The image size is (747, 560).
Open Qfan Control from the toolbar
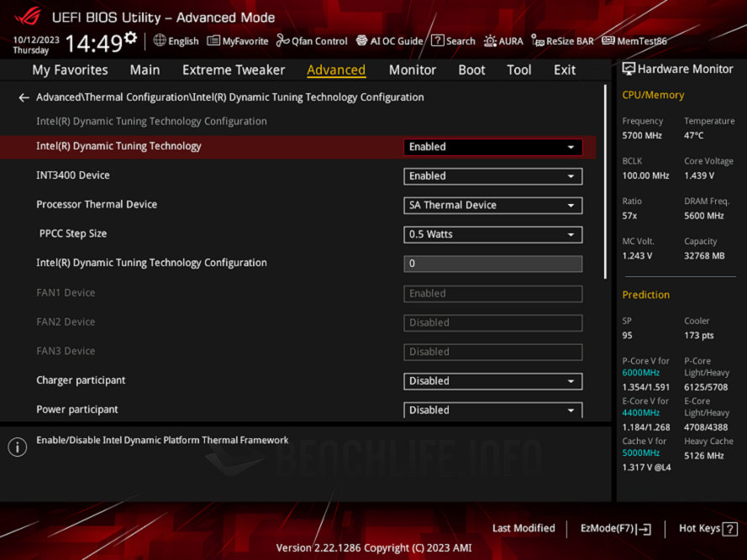[312, 40]
